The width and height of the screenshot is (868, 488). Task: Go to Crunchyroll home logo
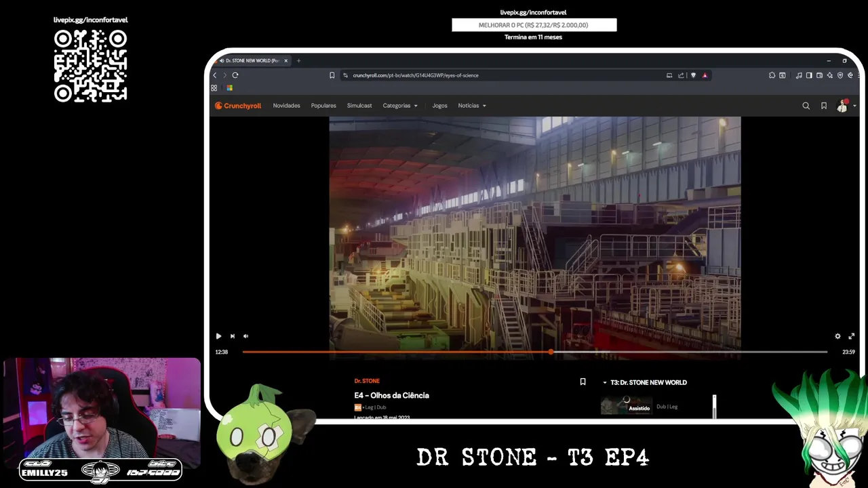click(x=238, y=106)
